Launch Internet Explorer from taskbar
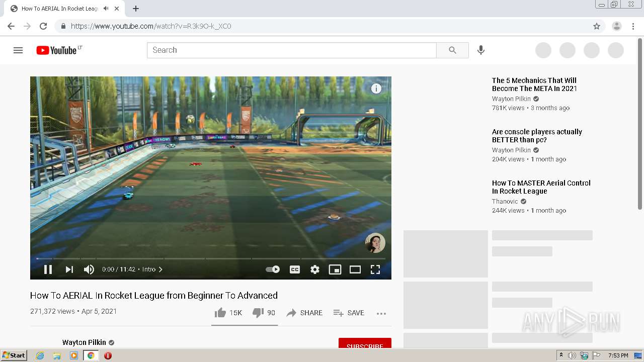The height and width of the screenshot is (362, 644). pyautogui.click(x=40, y=355)
